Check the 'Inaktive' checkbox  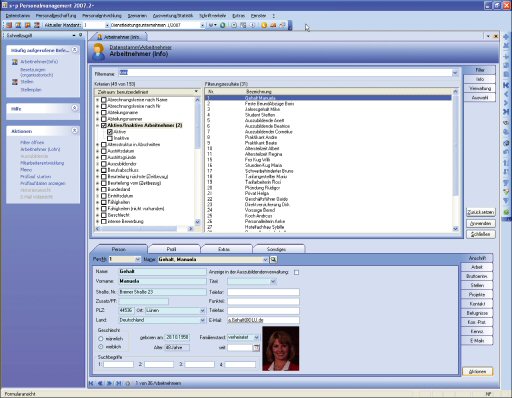(110, 138)
